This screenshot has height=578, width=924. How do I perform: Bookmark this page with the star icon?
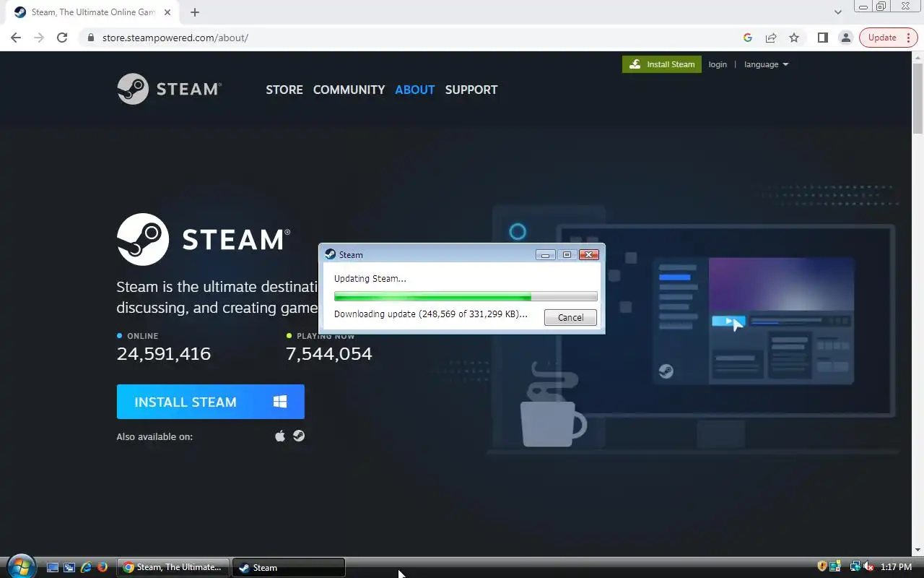pyautogui.click(x=794, y=38)
